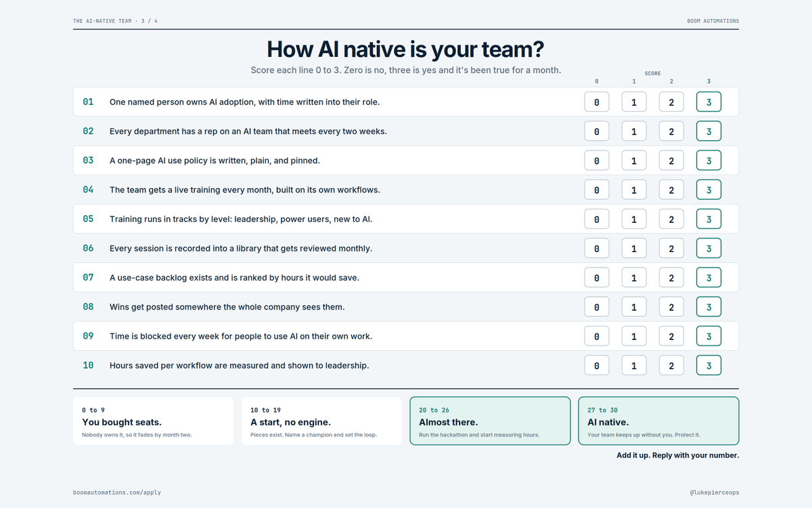This screenshot has height=508, width=812.
Task: Select score 3 for line 01 AI adoption owner
Action: [x=708, y=102]
